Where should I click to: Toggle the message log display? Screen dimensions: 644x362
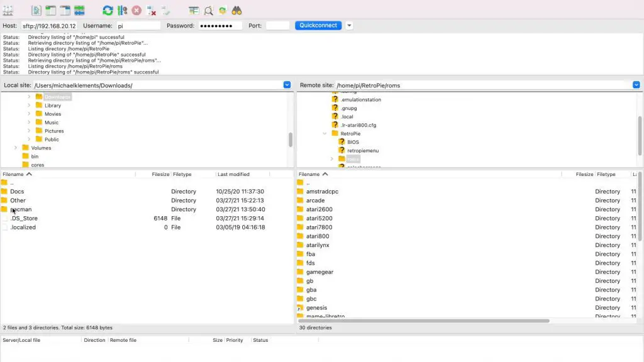pos(36,11)
